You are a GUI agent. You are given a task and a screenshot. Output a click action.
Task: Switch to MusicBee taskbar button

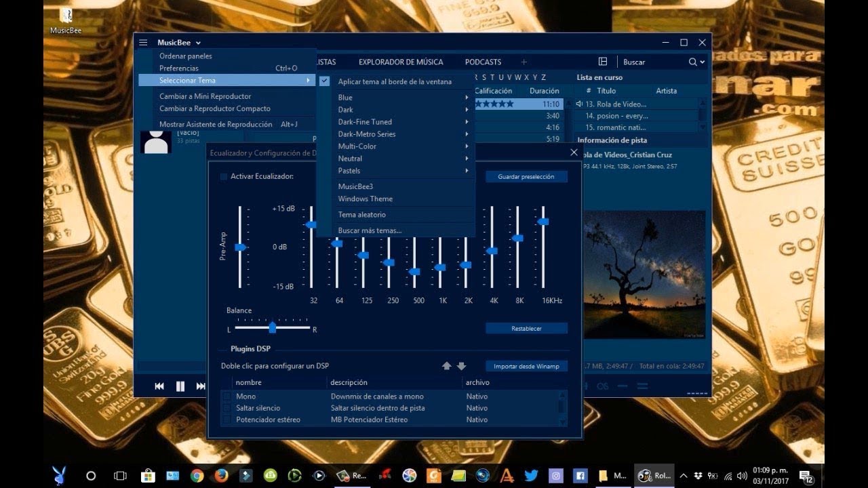click(x=654, y=476)
